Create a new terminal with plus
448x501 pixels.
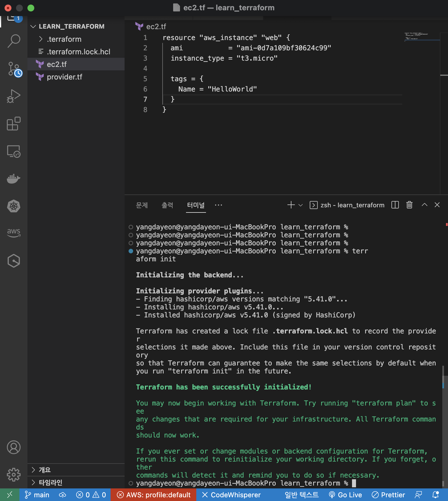pos(291,205)
